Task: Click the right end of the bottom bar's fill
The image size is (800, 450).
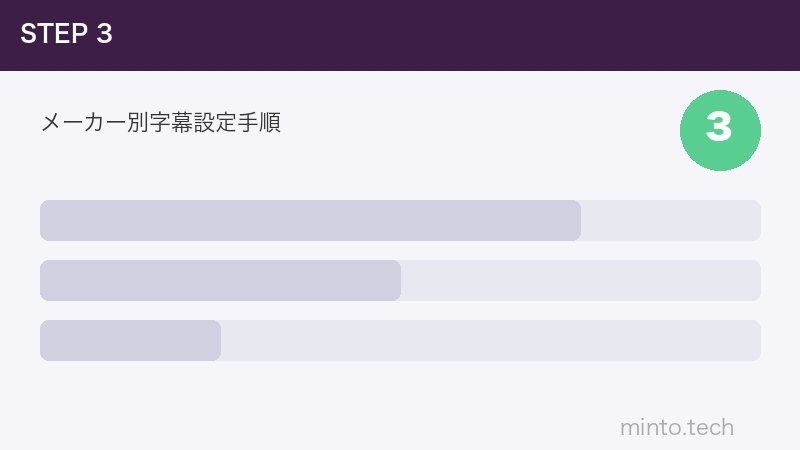Action: click(214, 340)
